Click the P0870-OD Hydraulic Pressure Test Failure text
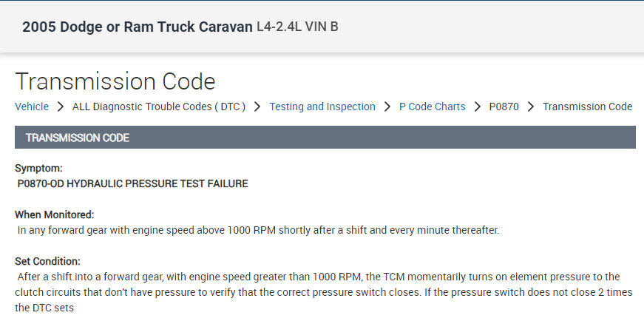The height and width of the screenshot is (321, 644). coord(133,183)
